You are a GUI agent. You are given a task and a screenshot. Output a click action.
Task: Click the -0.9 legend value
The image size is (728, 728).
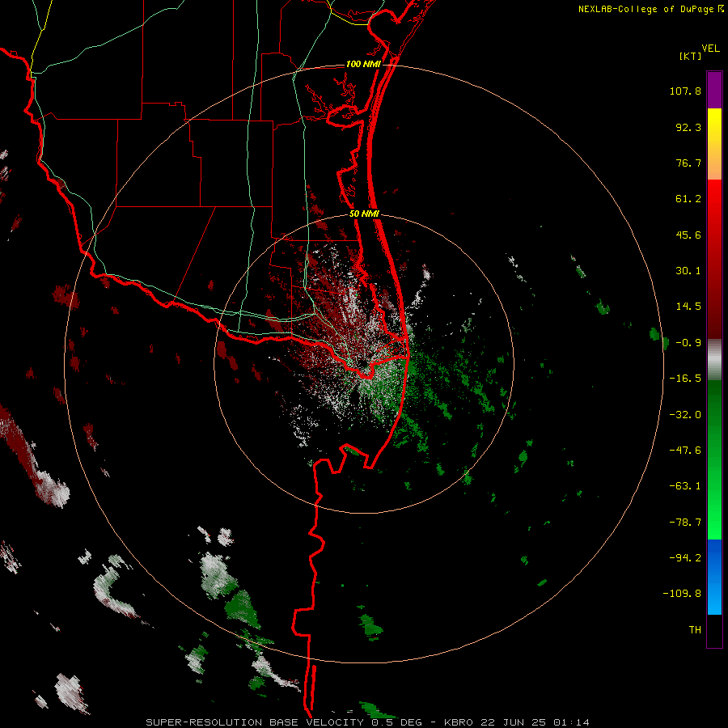pos(688,343)
